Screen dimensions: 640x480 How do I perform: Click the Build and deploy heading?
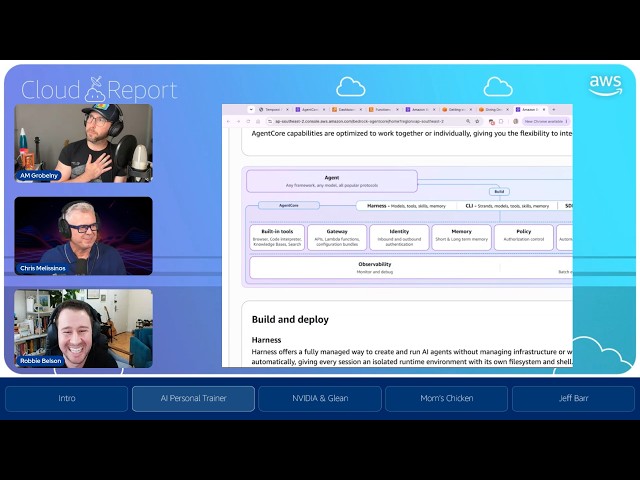pos(290,320)
